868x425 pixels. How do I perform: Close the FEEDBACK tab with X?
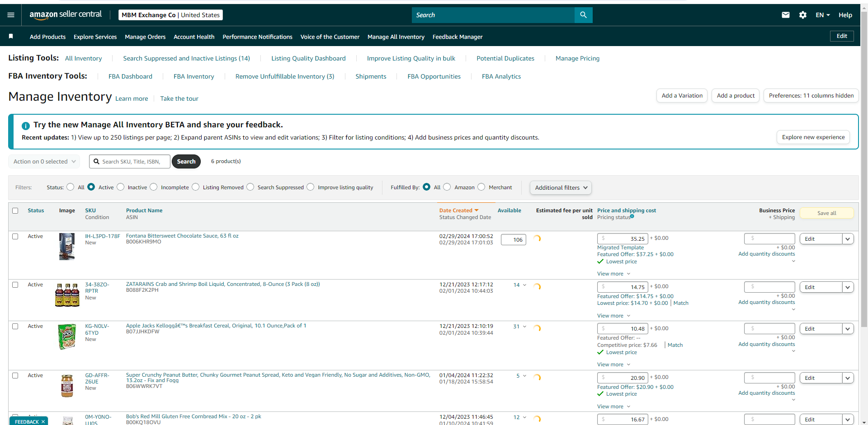coord(43,422)
